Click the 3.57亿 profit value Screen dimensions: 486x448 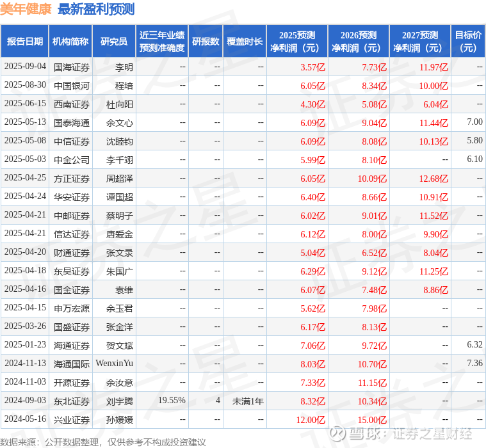312,67
